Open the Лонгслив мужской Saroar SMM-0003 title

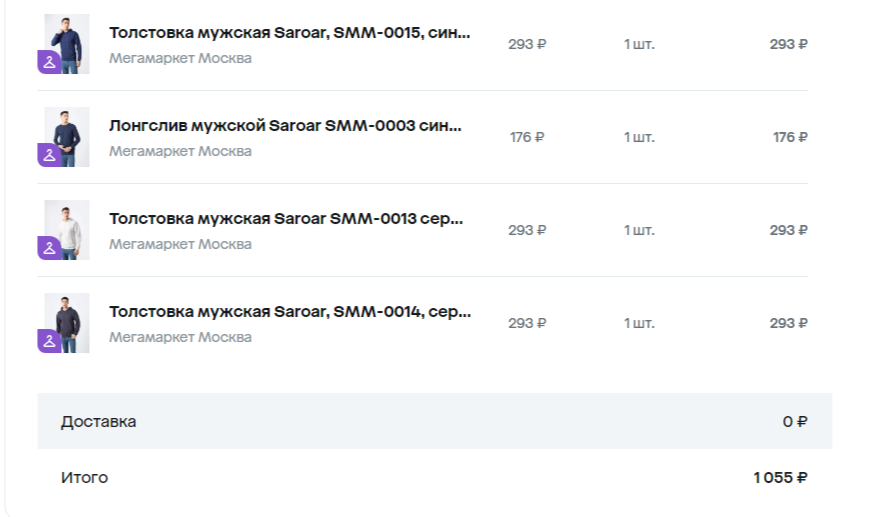[x=285, y=126]
